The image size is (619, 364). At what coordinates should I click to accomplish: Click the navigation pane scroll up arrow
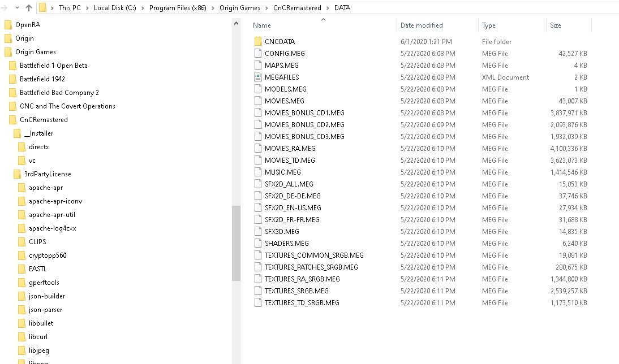(236, 23)
